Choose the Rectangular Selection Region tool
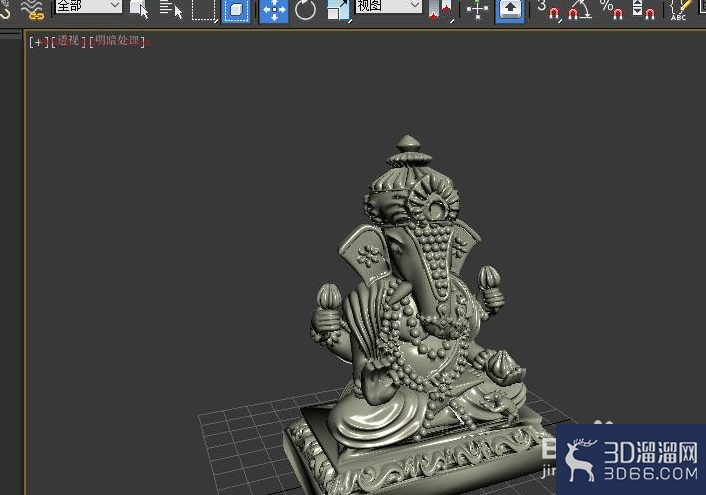 tap(204, 10)
